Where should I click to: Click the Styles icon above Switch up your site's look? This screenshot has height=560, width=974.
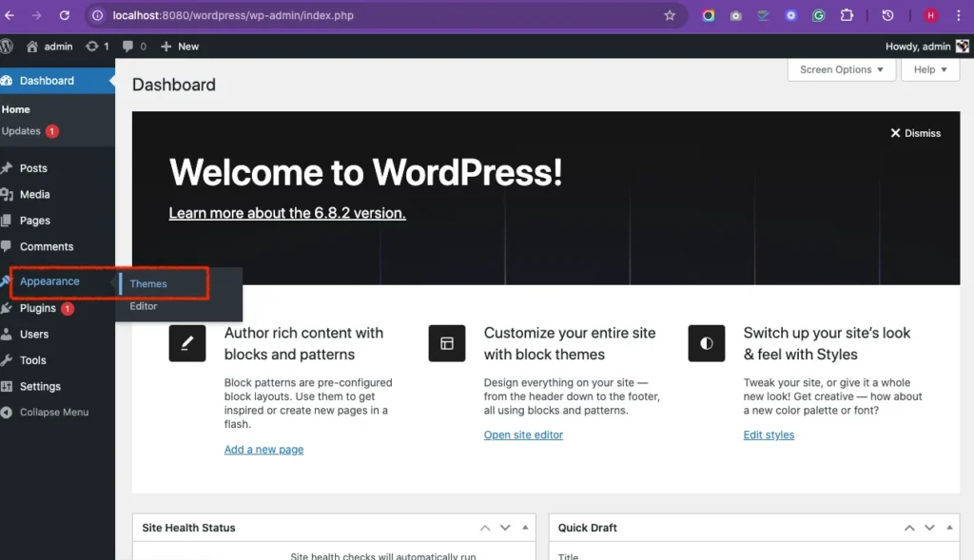(x=706, y=343)
